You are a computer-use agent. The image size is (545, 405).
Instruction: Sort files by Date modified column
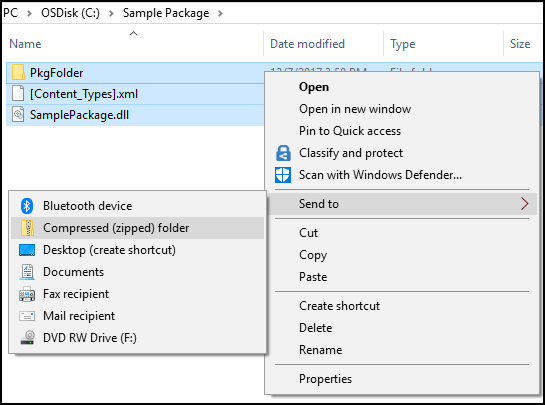(307, 44)
